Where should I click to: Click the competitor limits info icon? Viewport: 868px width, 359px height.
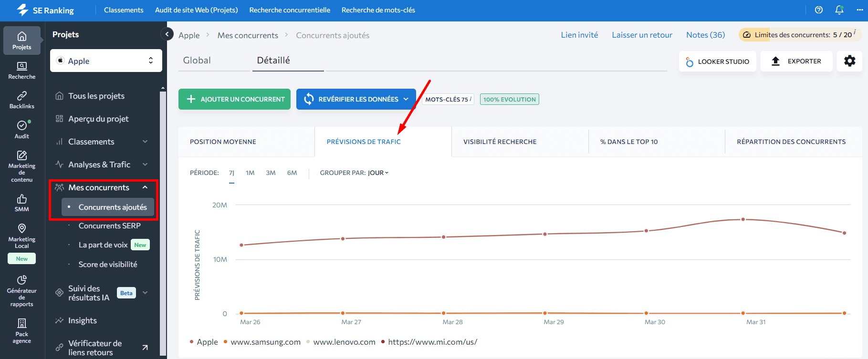[x=855, y=32]
